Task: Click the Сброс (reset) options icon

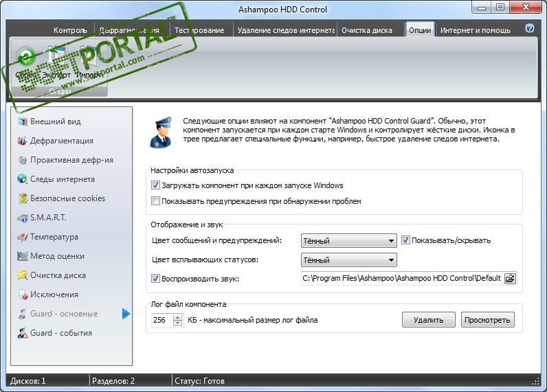Action: coord(26,56)
